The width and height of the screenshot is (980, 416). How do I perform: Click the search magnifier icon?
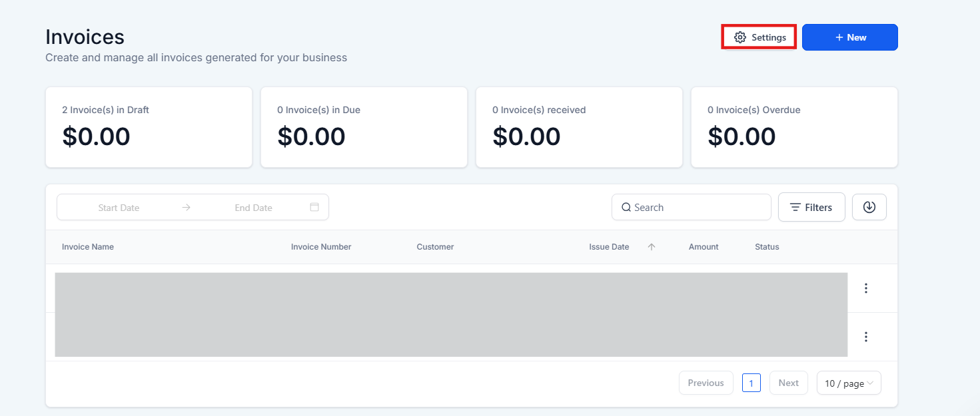pyautogui.click(x=626, y=207)
